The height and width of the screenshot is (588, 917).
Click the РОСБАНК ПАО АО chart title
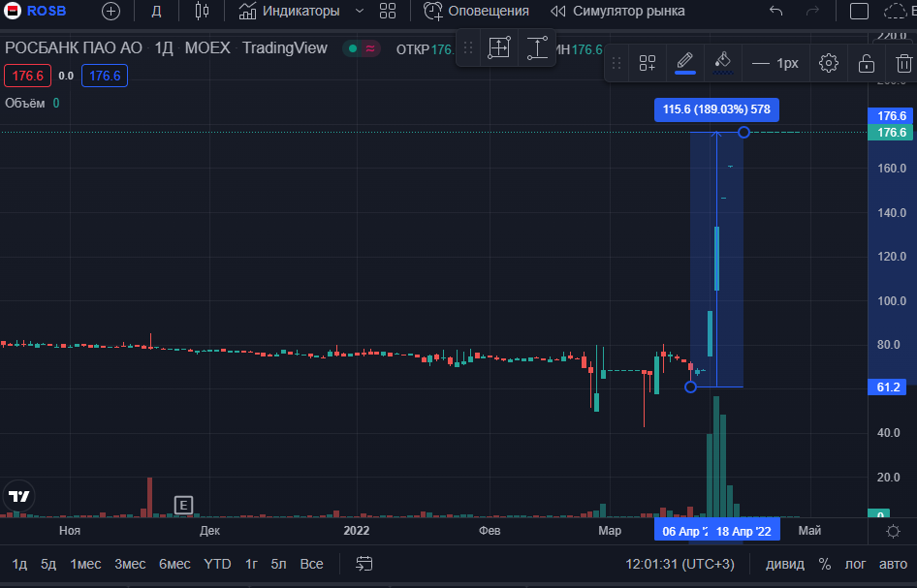tap(73, 47)
